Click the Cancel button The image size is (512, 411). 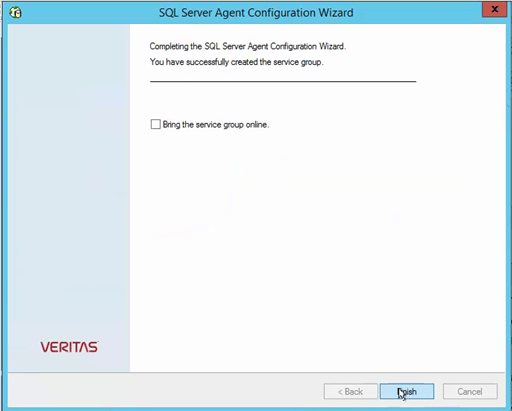pos(470,391)
